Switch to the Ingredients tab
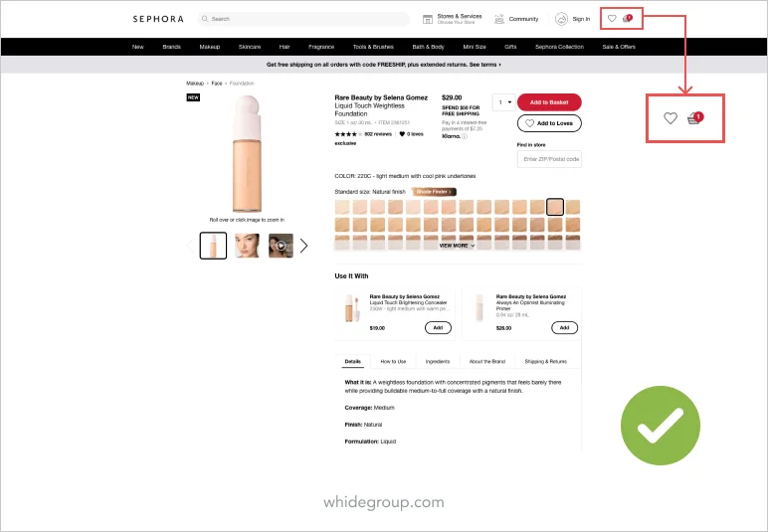Viewport: 768px width, 532px height. coord(438,362)
